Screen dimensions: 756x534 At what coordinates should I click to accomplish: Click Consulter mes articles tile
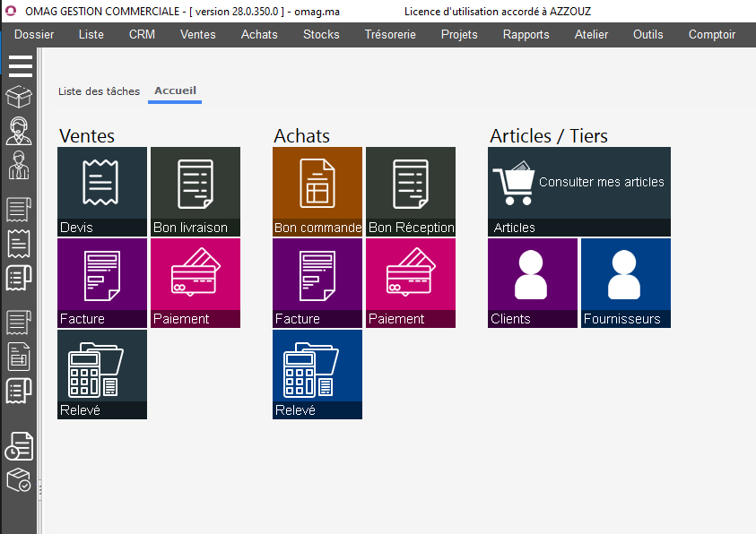click(579, 192)
